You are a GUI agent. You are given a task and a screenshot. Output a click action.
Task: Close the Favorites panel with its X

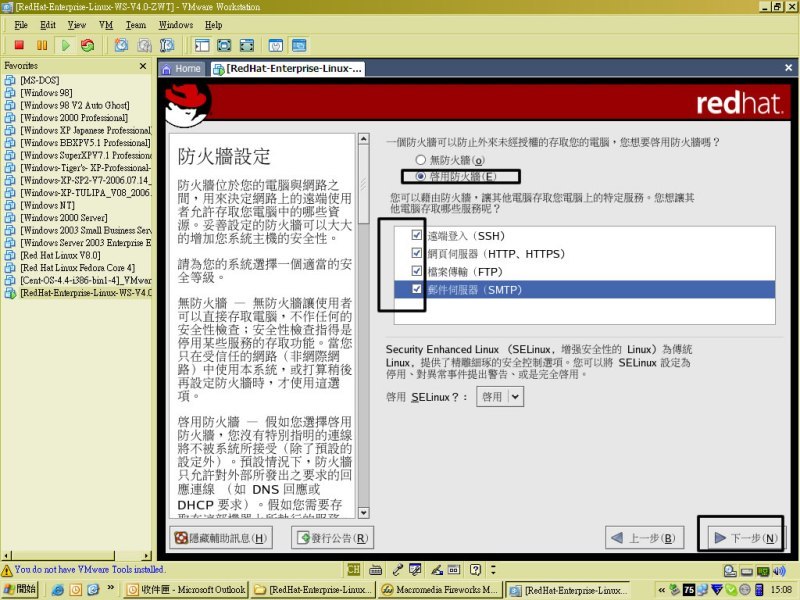tap(143, 66)
